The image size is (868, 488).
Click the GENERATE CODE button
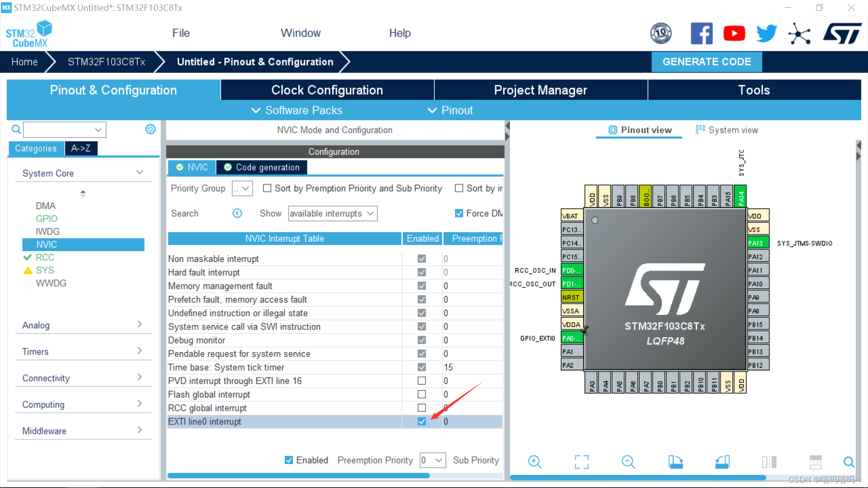click(x=707, y=62)
